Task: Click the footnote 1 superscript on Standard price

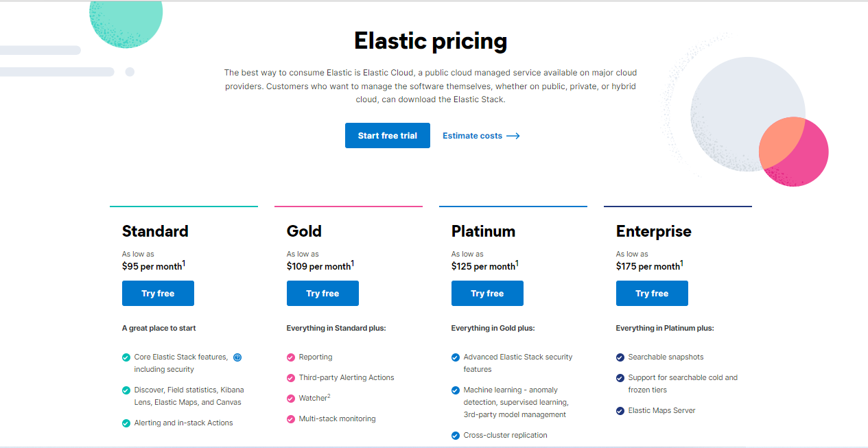Action: 184,263
